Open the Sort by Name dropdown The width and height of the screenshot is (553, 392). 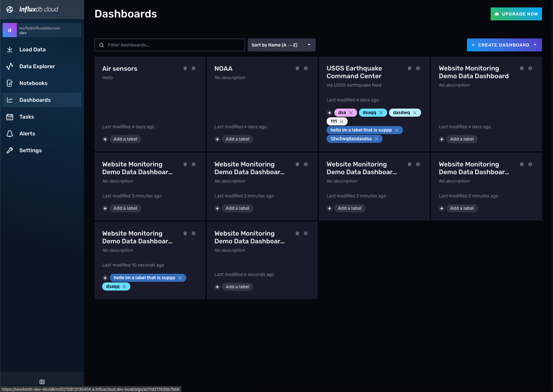pyautogui.click(x=281, y=45)
